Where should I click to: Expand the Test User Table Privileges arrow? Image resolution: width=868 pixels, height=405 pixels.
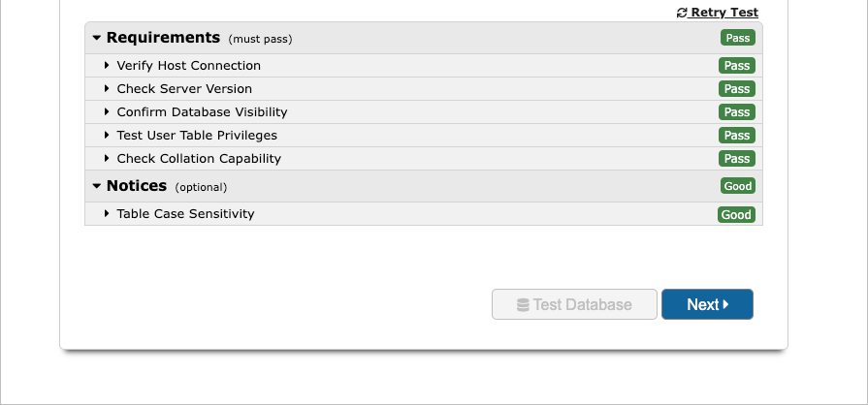[107, 136]
